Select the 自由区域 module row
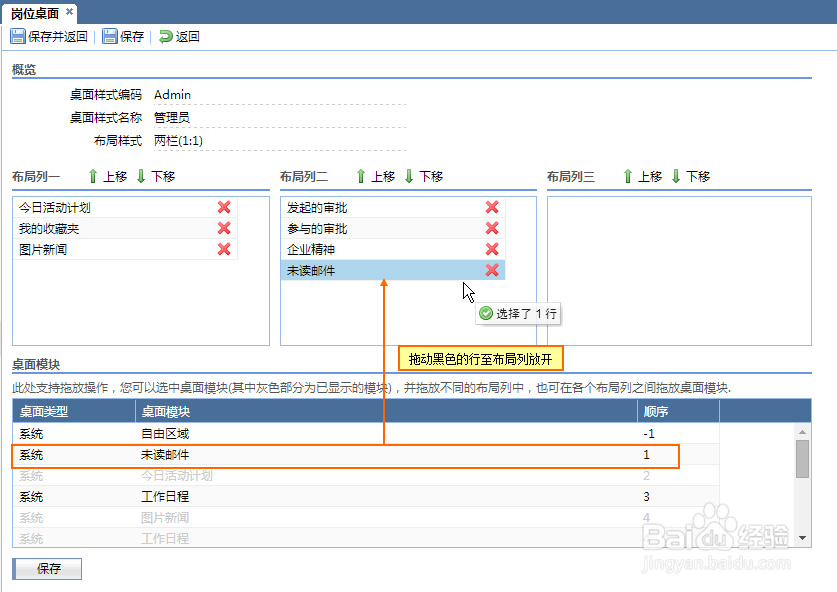837x592 pixels. tap(366, 433)
